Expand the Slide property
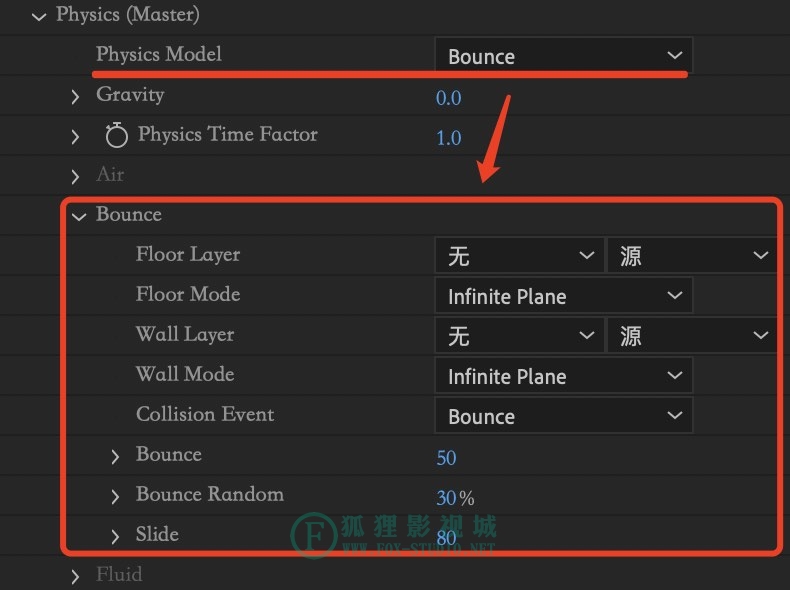Viewport: 790px width, 590px height. (x=115, y=537)
